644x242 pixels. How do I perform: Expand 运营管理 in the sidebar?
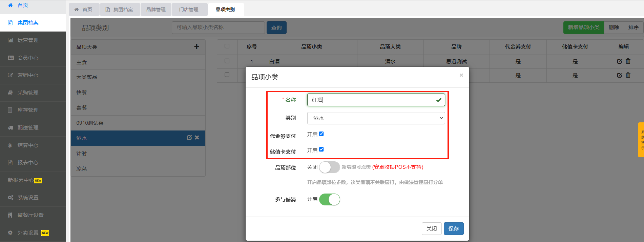28,40
